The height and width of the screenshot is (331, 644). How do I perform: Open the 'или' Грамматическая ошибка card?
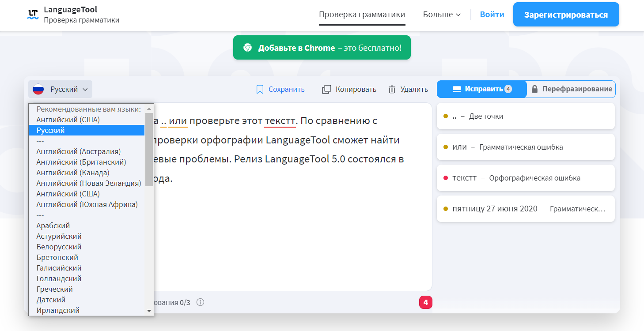[x=526, y=147]
